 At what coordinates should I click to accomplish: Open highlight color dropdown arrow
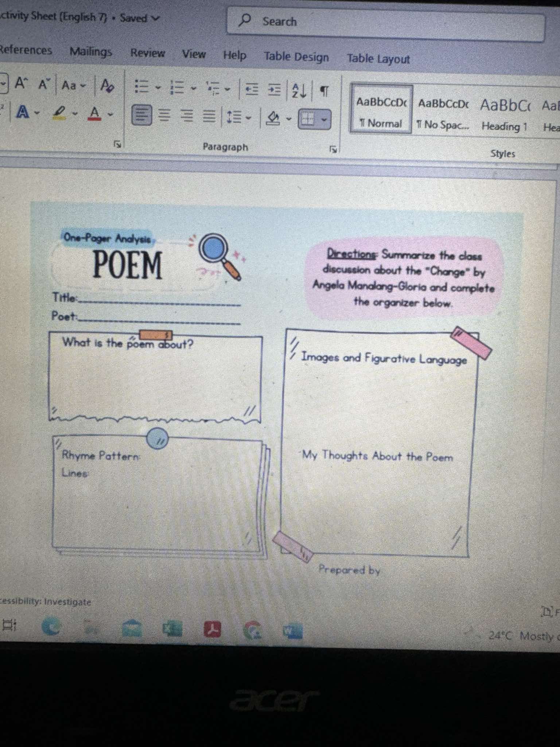coord(75,113)
